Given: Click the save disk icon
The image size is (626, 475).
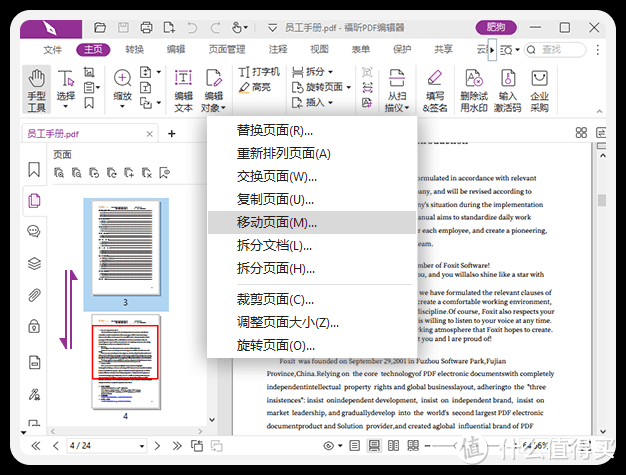Looking at the screenshot, I should click(123, 28).
